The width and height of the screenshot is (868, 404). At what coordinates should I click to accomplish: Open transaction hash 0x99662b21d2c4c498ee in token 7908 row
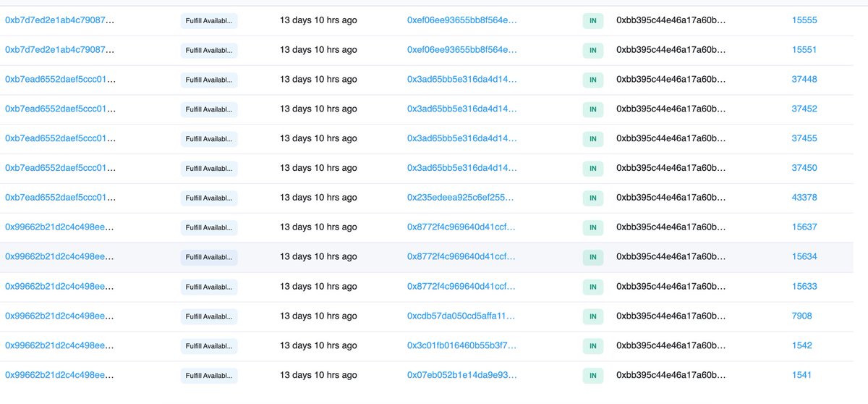60,316
